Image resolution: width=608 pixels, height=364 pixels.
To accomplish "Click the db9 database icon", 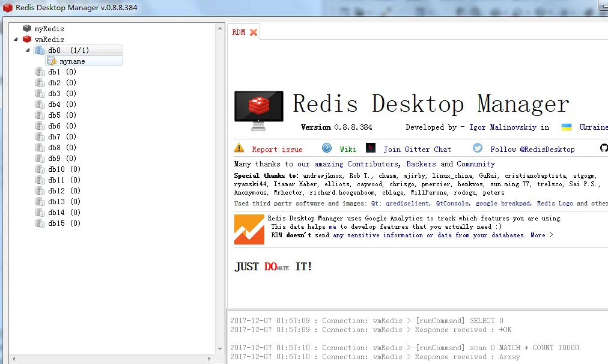I will 39,158.
